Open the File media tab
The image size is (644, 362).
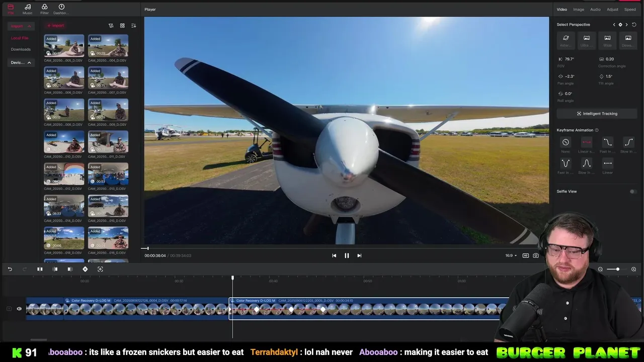pos(11,9)
